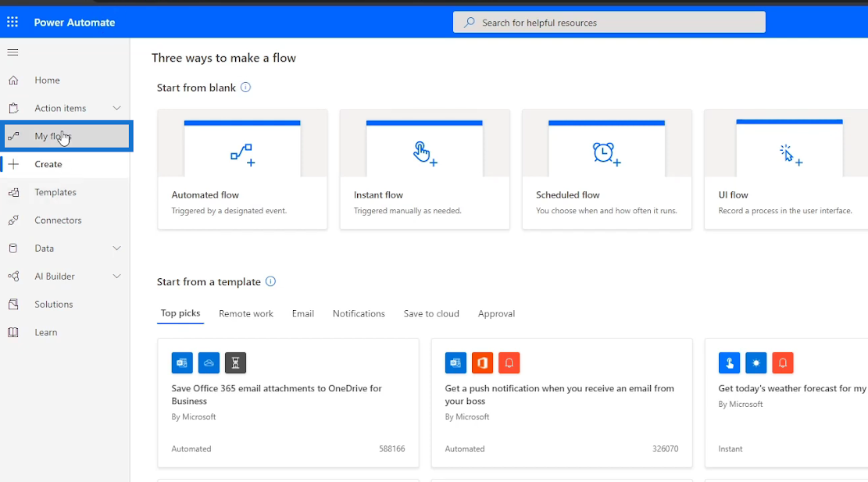Click the Instant flow hand-tap icon
This screenshot has height=482, width=868.
[424, 153]
